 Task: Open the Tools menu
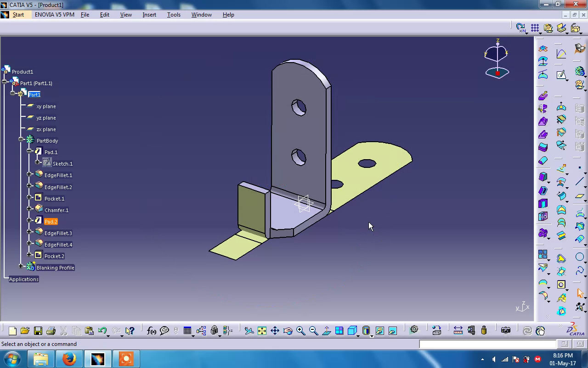pos(174,15)
